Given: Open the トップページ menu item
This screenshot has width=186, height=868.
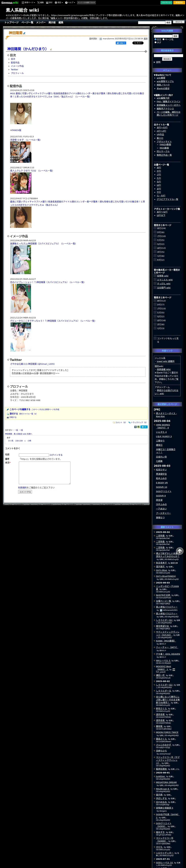Looking at the screenshot, I should [11, 23].
